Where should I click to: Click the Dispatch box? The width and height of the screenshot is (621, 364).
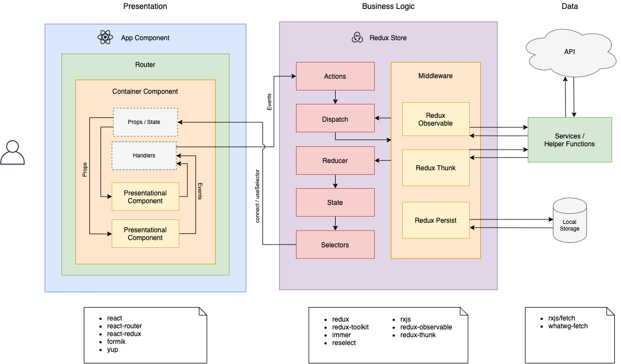click(x=335, y=118)
